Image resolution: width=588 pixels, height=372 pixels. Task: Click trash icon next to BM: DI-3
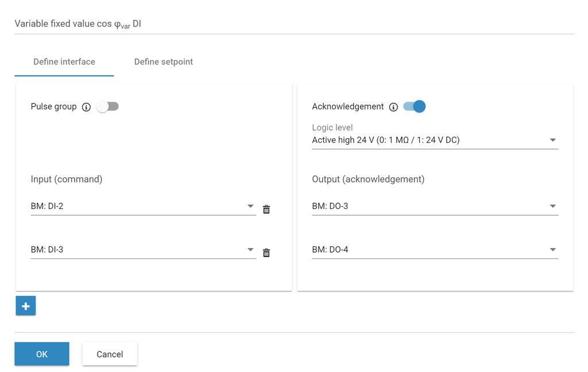click(x=266, y=253)
